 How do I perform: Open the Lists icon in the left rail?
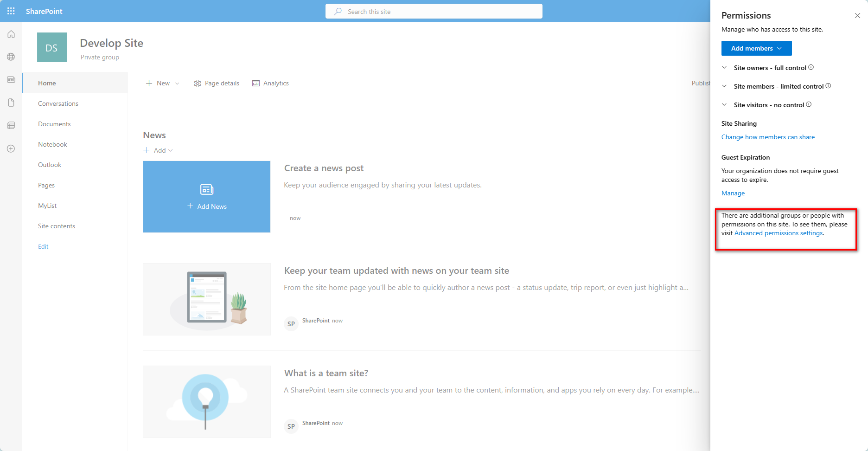tap(11, 125)
